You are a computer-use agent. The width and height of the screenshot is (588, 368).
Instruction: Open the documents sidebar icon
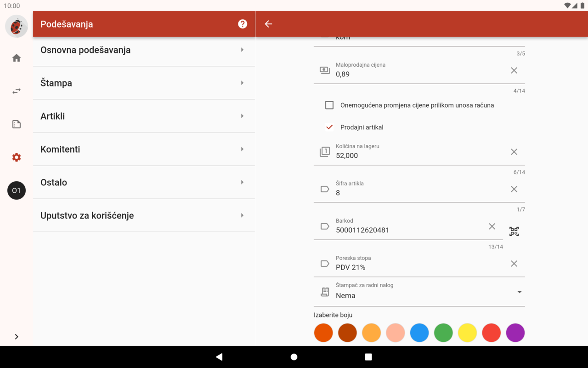tap(17, 124)
